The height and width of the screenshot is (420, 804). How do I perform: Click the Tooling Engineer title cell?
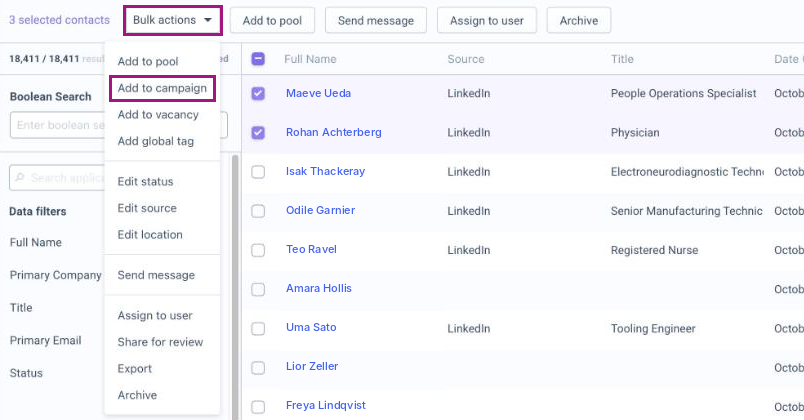click(653, 328)
